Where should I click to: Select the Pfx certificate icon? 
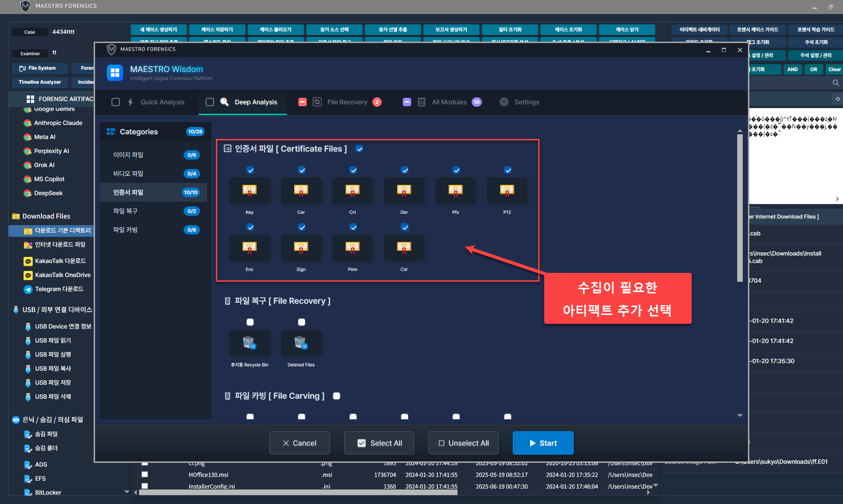(x=455, y=191)
